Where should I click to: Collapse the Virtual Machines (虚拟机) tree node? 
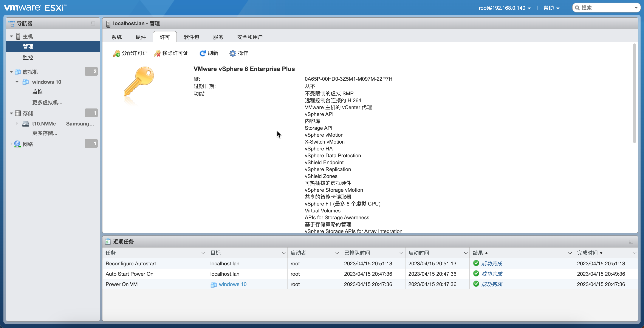11,72
